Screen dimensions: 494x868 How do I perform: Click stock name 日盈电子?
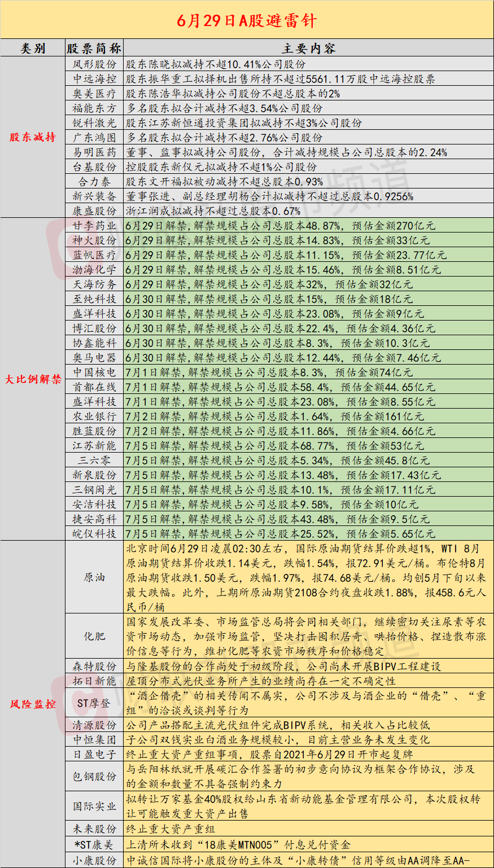(x=94, y=755)
